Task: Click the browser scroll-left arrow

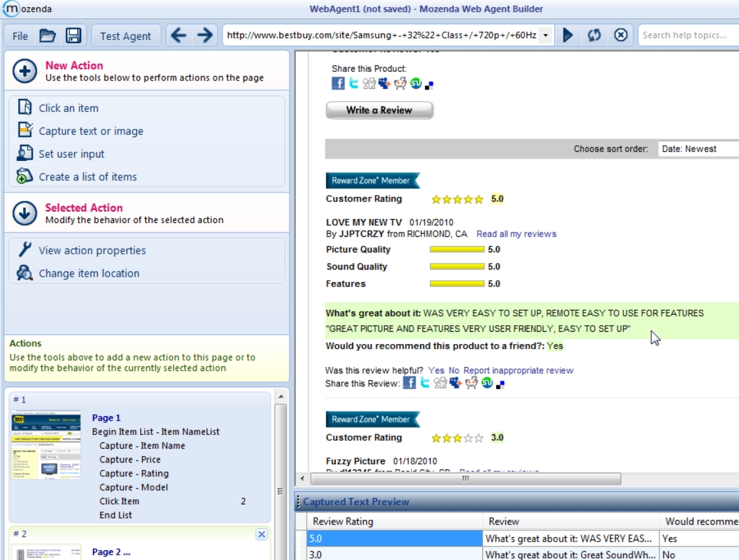Action: pyautogui.click(x=302, y=478)
